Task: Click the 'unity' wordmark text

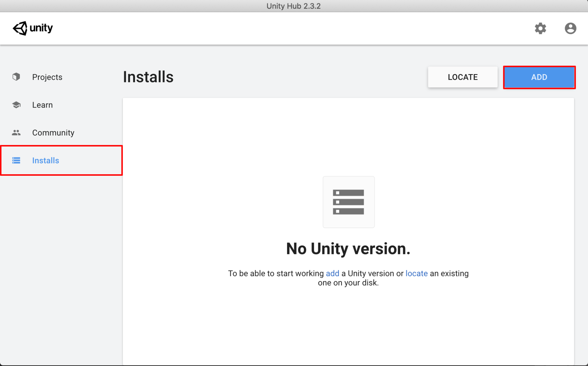Action: (x=41, y=28)
